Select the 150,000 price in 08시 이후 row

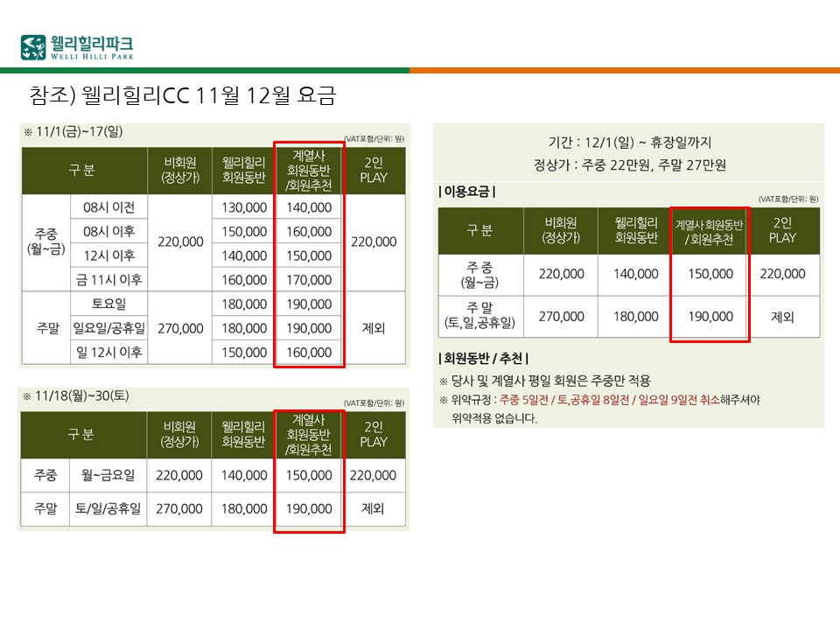[x=244, y=231]
